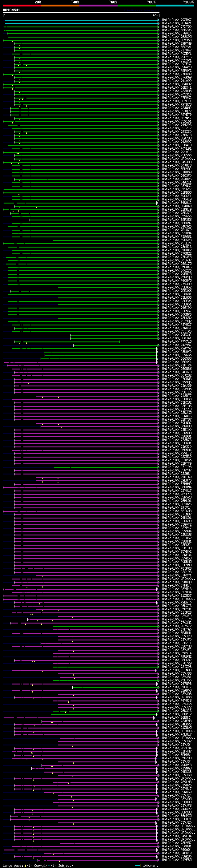Select label UniRef100_B8BZ06
The image size is (197, 868).
(x=176, y=30)
